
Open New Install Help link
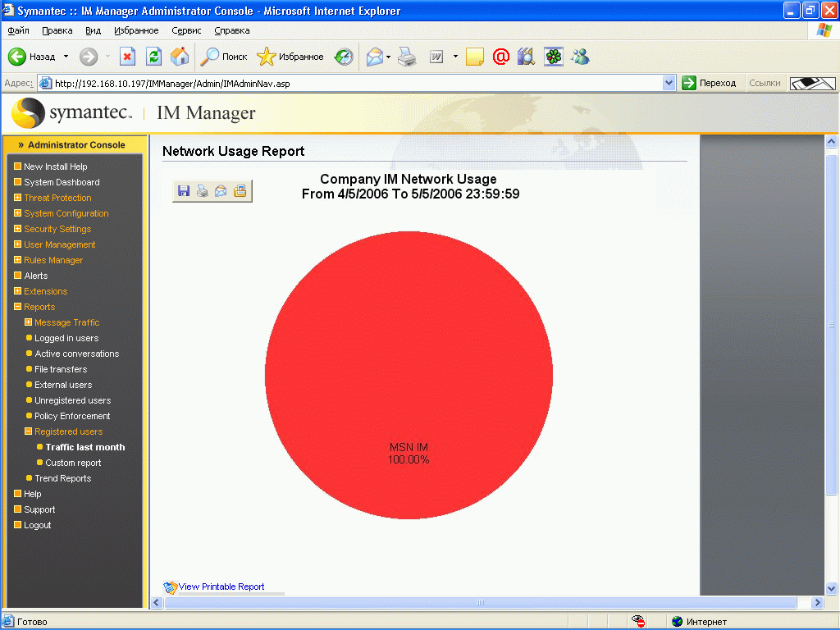(55, 167)
